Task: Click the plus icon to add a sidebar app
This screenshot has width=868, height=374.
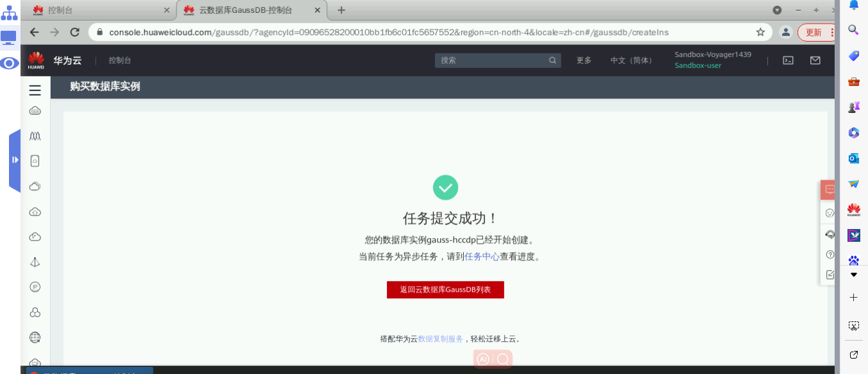Action: tap(854, 298)
